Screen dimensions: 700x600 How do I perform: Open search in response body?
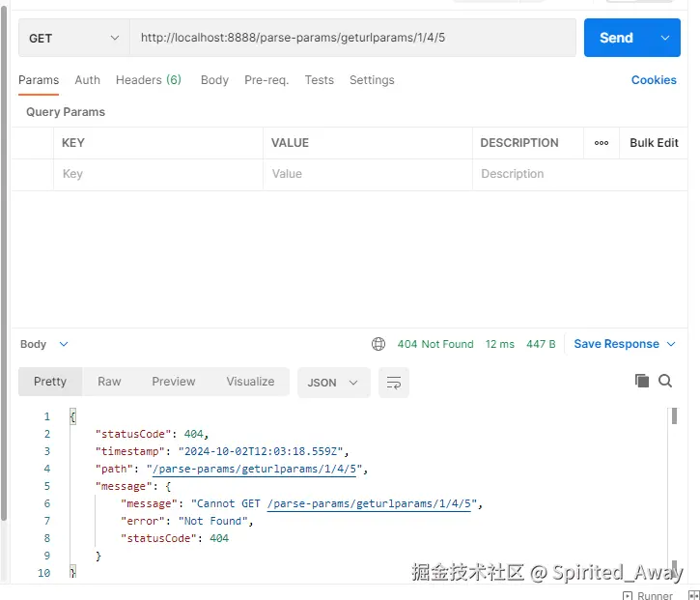coord(665,381)
